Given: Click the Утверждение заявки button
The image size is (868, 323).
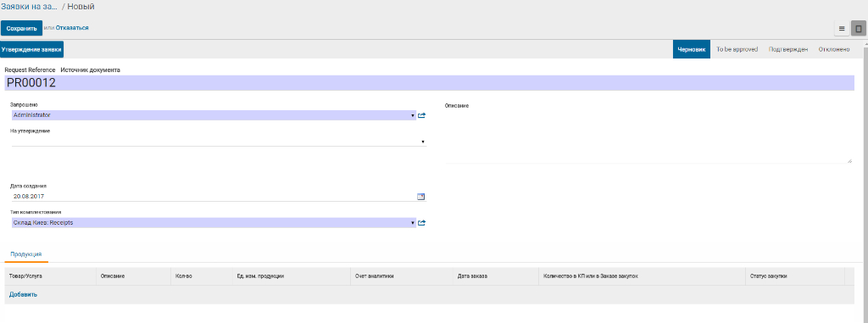Looking at the screenshot, I should pyautogui.click(x=31, y=49).
